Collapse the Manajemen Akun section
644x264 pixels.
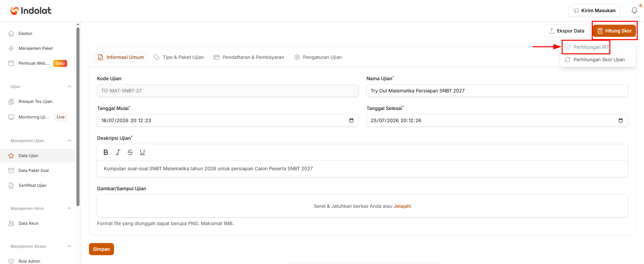tap(69, 208)
